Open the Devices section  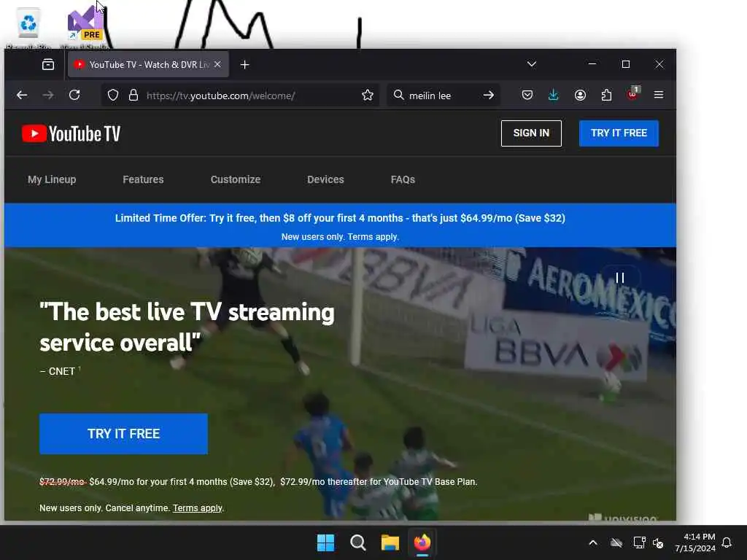click(325, 179)
